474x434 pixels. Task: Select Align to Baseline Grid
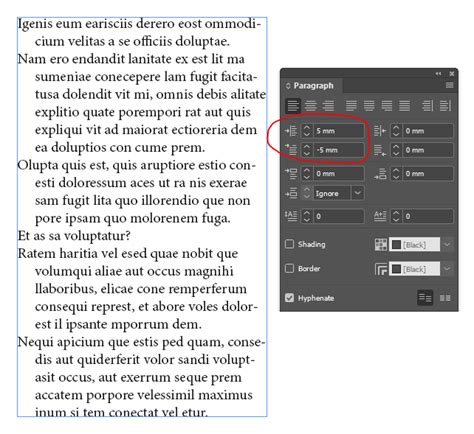(445, 298)
